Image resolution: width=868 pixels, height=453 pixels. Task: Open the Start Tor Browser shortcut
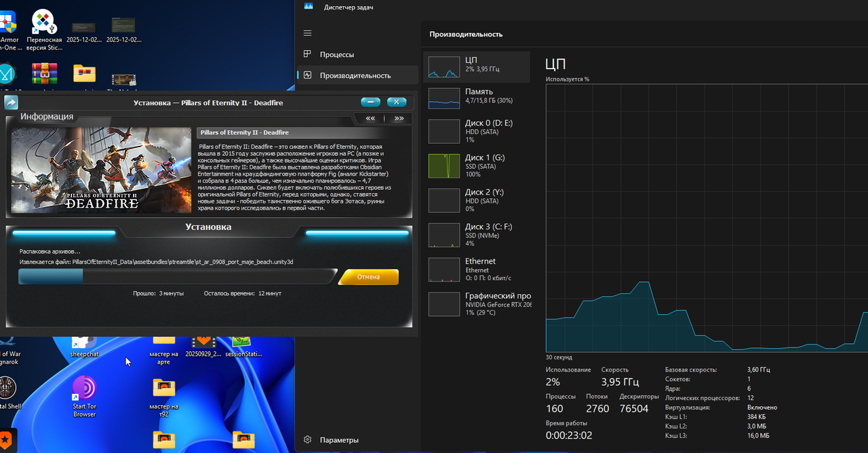(x=85, y=397)
